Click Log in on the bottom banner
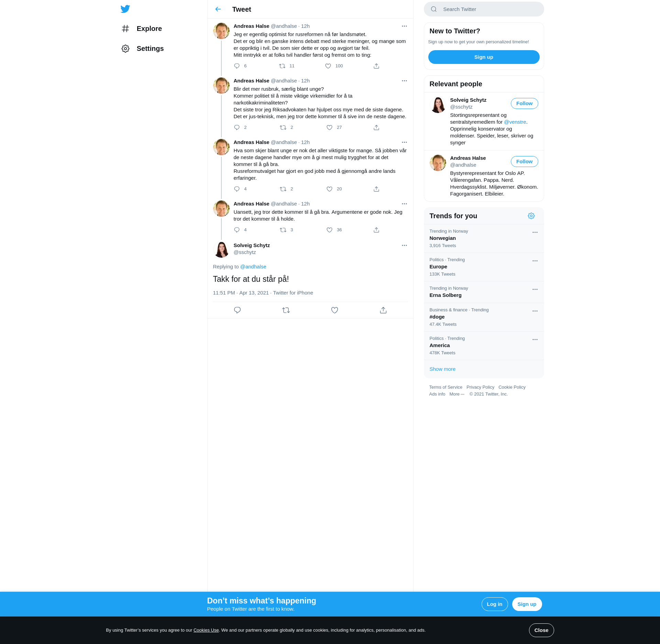The image size is (660, 644). pos(494,604)
